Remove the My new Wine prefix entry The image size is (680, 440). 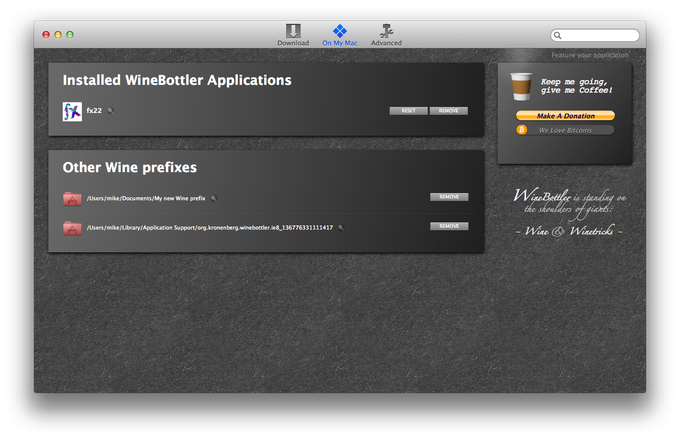[449, 197]
